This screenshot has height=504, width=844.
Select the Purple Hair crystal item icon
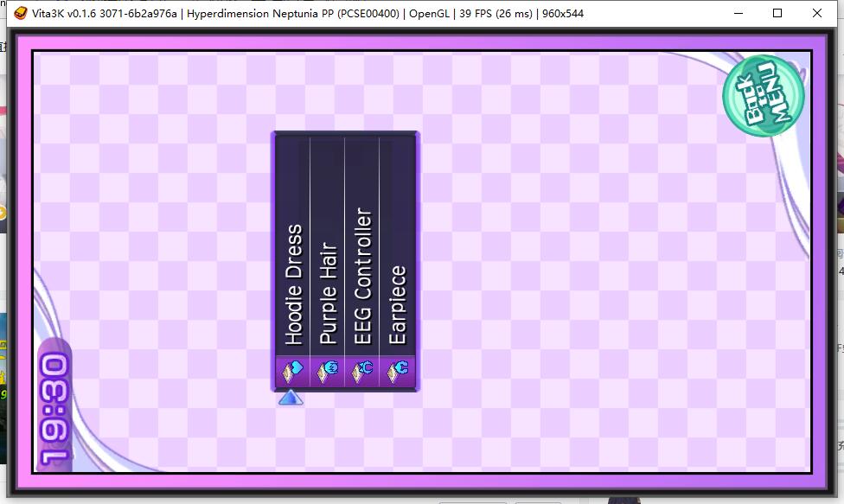[326, 368]
